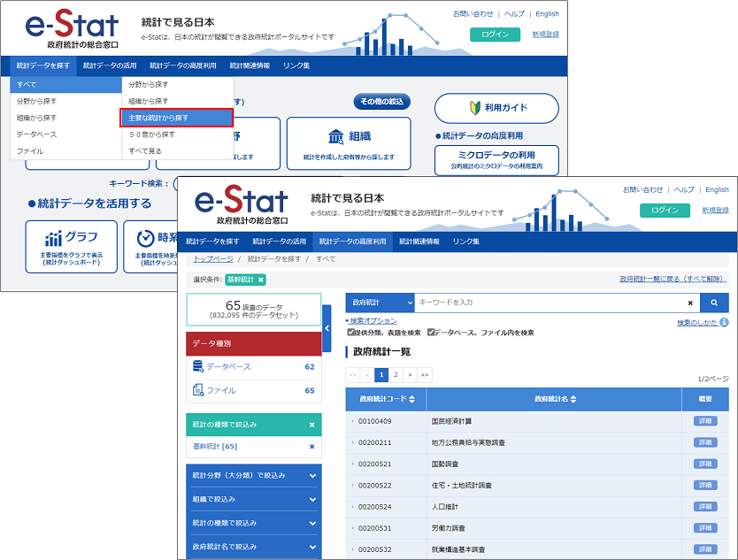Collapse the left sidebar with arrow tab

tap(327, 328)
